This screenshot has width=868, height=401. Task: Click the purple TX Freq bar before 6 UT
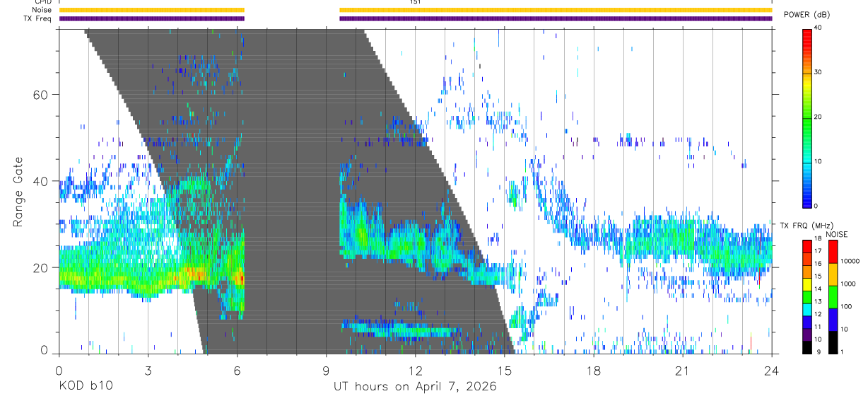click(x=151, y=18)
